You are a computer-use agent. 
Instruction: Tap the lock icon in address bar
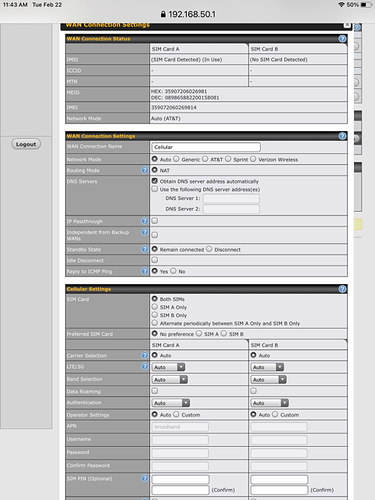(163, 14)
